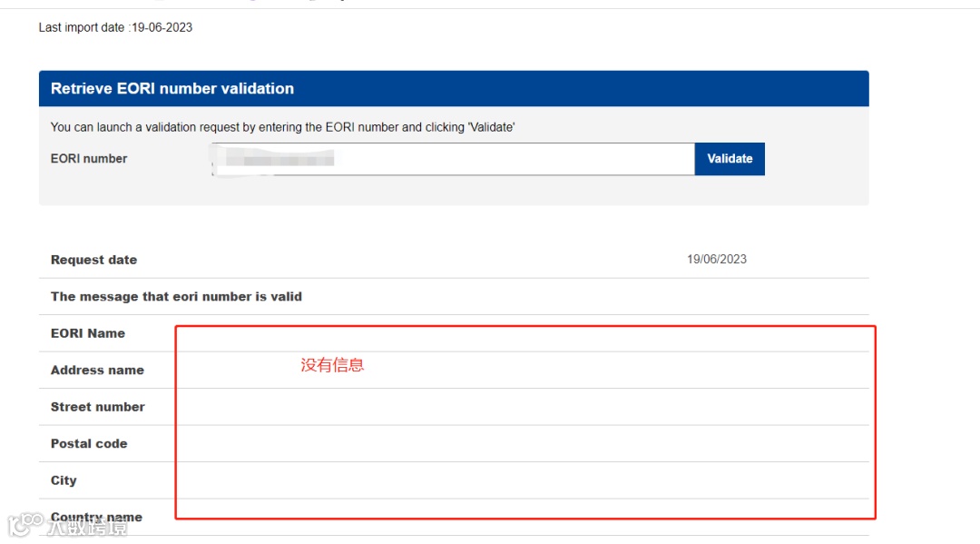Image resolution: width=980 pixels, height=544 pixels.
Task: Click the 'Address name' row label
Action: click(x=97, y=371)
